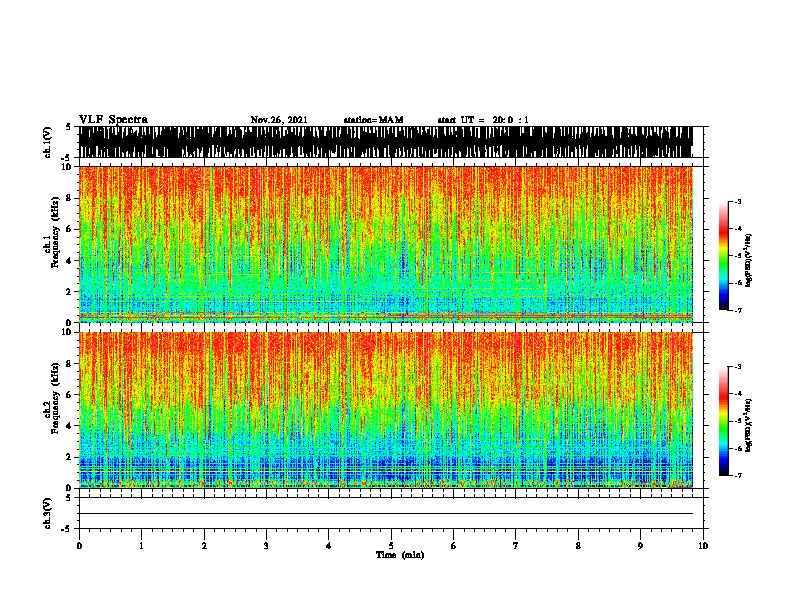Click the "ch.3(V)" axis label

(x=48, y=513)
